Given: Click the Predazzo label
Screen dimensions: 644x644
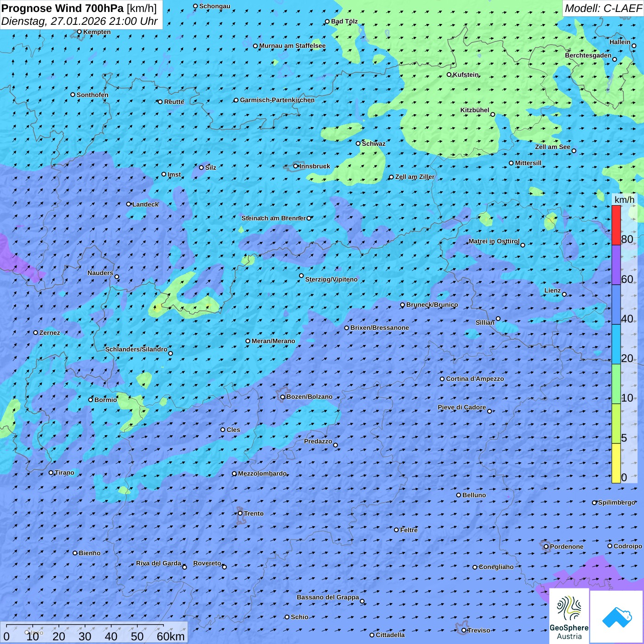Looking at the screenshot, I should pyautogui.click(x=318, y=441).
